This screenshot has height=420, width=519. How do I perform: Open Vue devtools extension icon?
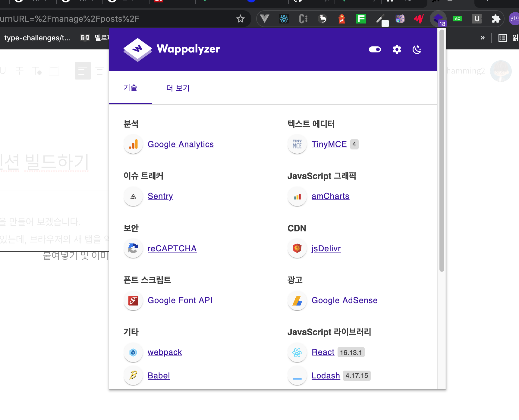265,19
